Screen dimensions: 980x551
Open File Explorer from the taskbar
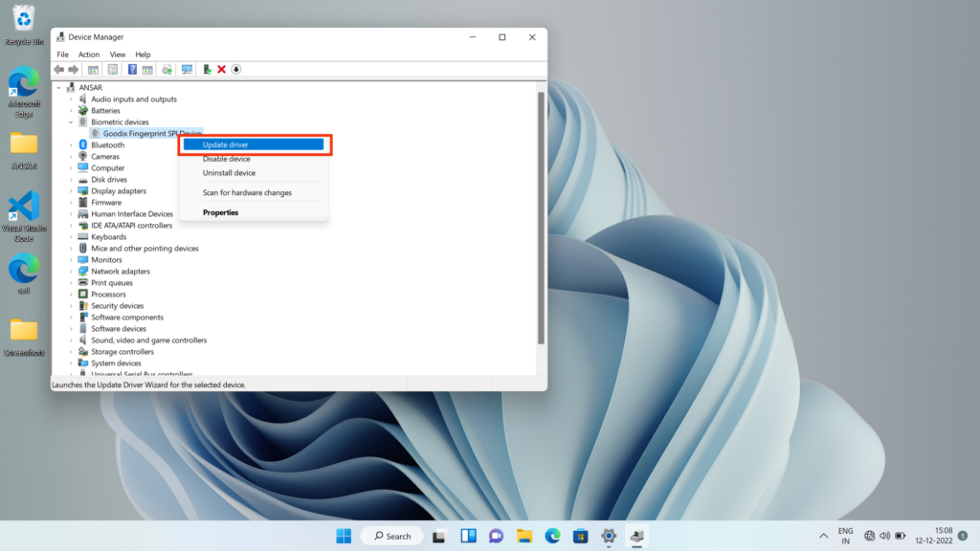[x=524, y=536]
